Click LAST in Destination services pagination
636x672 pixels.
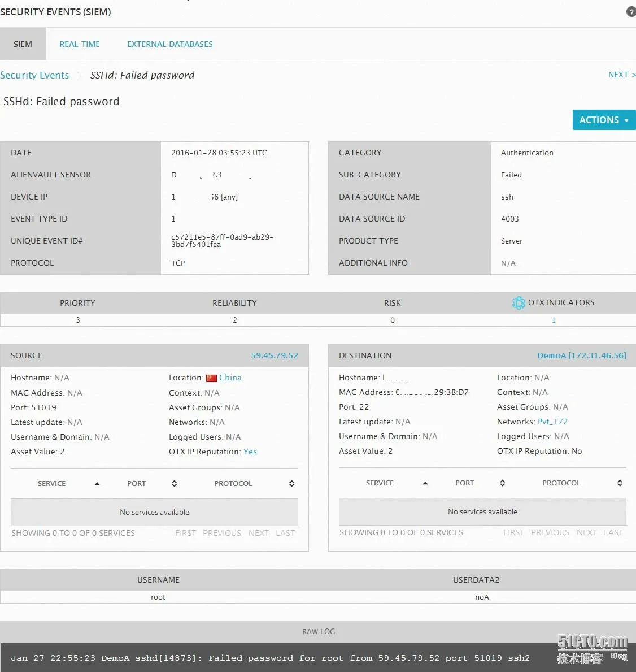[x=613, y=532]
